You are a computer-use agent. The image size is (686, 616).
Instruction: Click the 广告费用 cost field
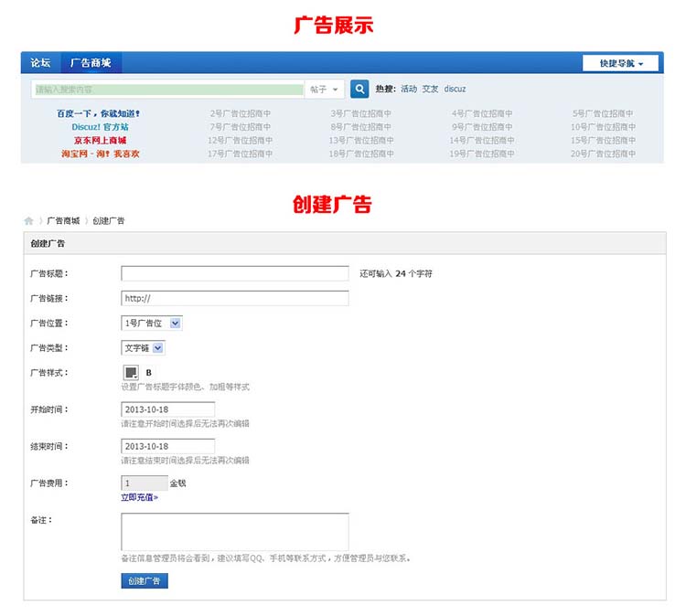point(145,483)
